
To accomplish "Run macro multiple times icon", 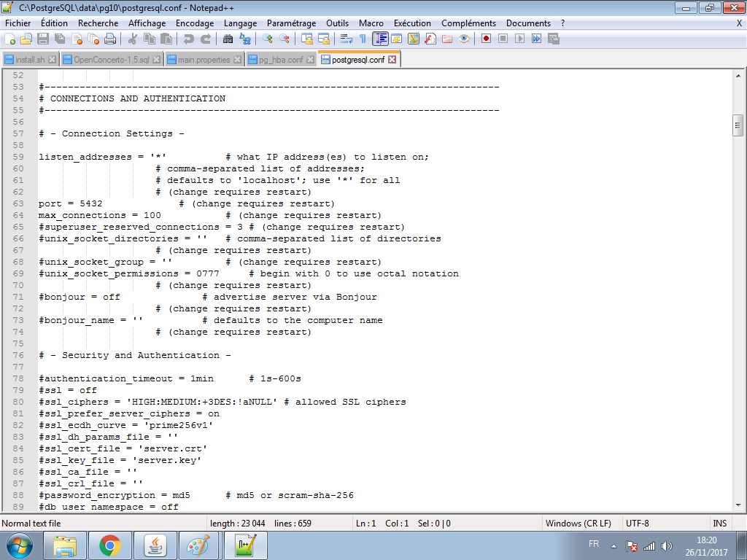I will click(536, 39).
